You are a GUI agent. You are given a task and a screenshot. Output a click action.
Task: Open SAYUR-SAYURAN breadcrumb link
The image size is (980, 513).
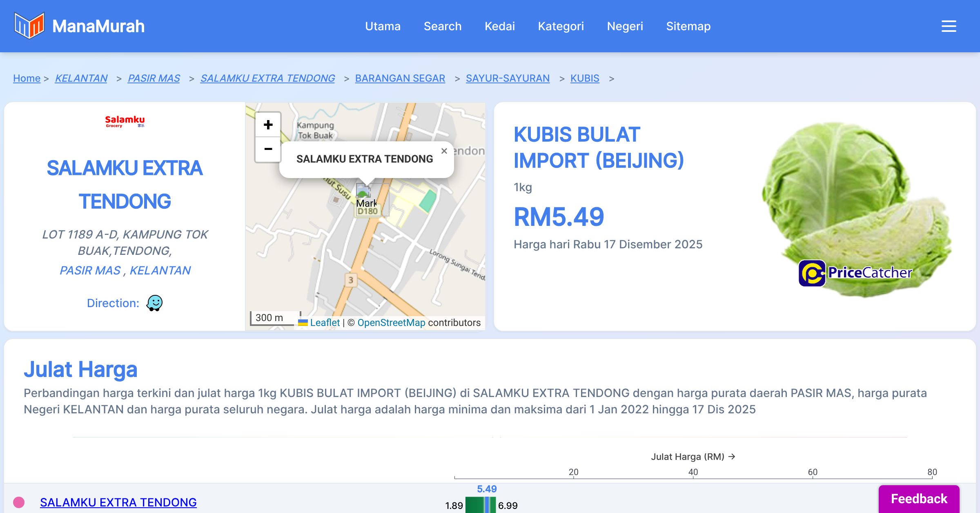508,78
